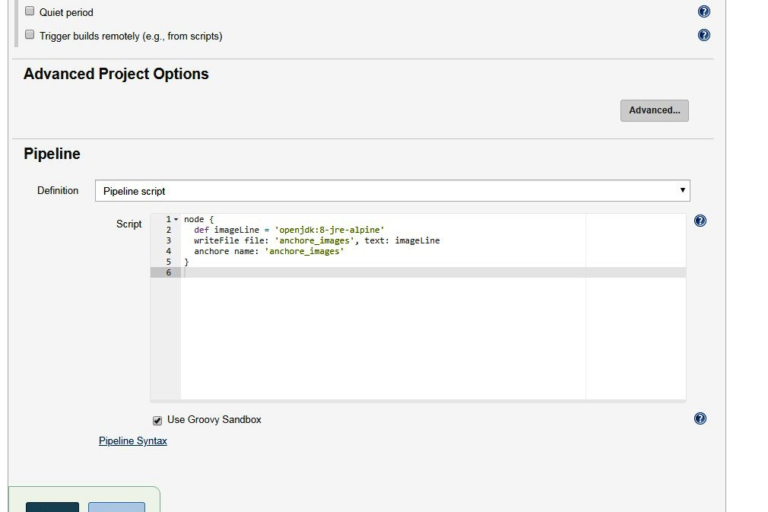The width and height of the screenshot is (768, 512).
Task: Click the Script label
Action: point(129,224)
